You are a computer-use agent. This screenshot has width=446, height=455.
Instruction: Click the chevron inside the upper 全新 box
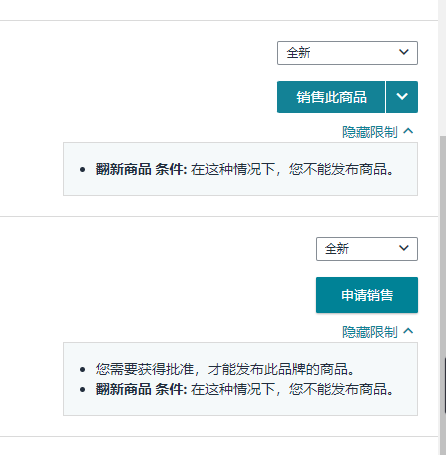point(404,52)
